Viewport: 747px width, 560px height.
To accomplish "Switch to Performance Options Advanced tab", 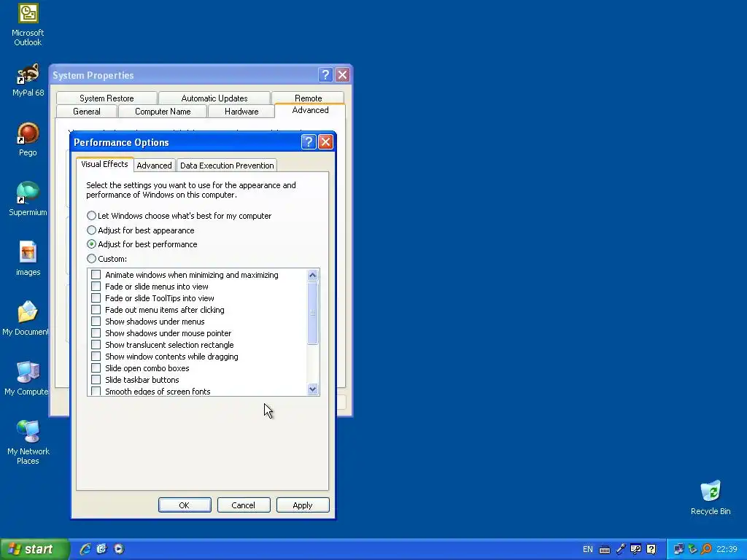I will 154,166.
